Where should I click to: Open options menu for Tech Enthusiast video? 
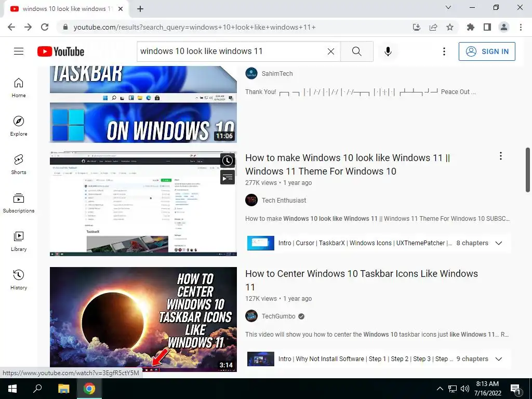[x=500, y=156]
